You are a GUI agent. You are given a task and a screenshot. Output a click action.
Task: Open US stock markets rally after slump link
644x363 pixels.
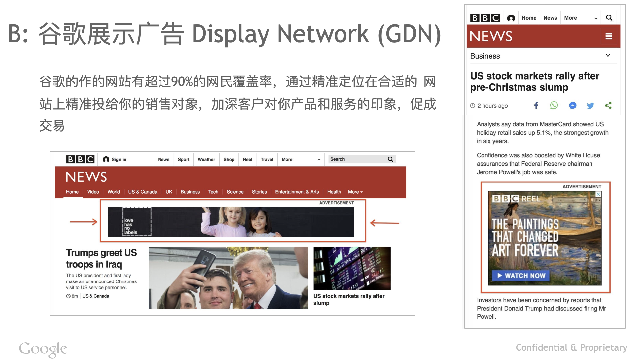(x=349, y=299)
